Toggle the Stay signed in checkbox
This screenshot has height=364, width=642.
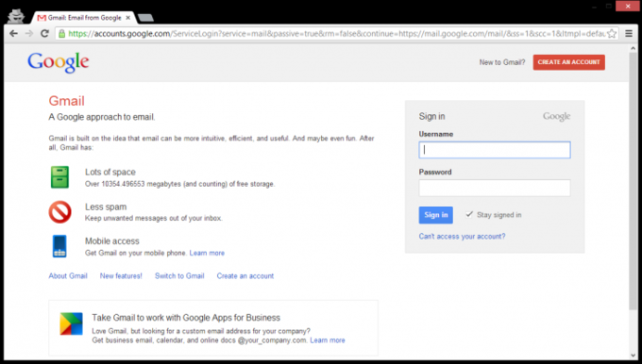pyautogui.click(x=469, y=214)
